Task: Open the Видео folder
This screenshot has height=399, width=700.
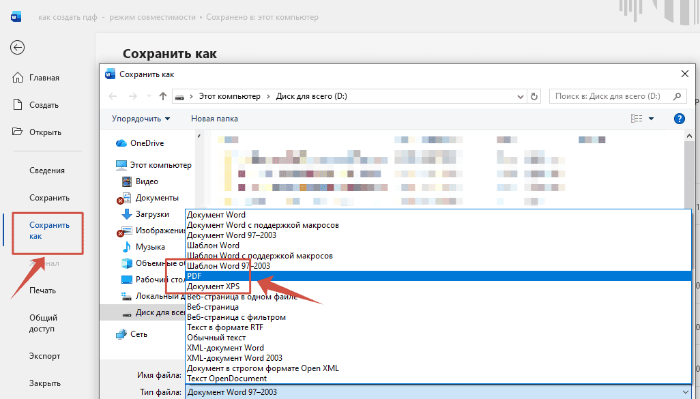Action: click(147, 181)
